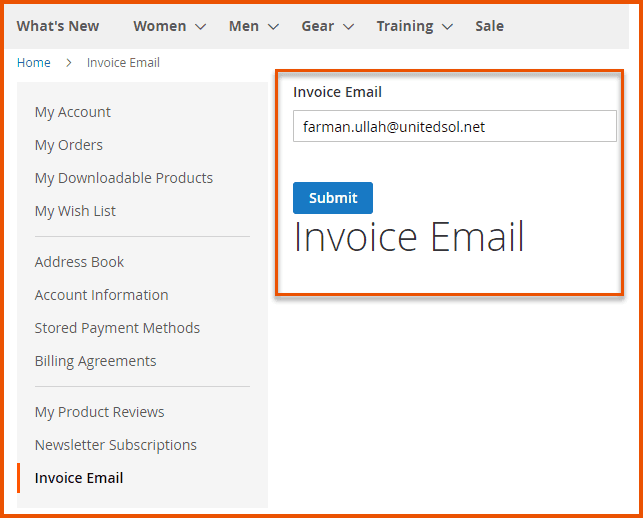Go to My Downloadable Products
Viewport: 643px width, 518px height.
tap(124, 178)
